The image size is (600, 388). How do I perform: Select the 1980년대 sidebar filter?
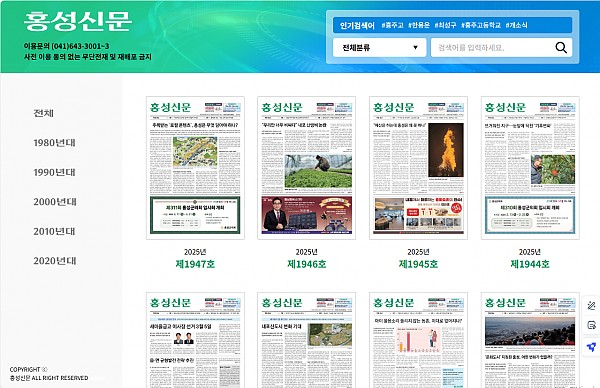(x=54, y=143)
